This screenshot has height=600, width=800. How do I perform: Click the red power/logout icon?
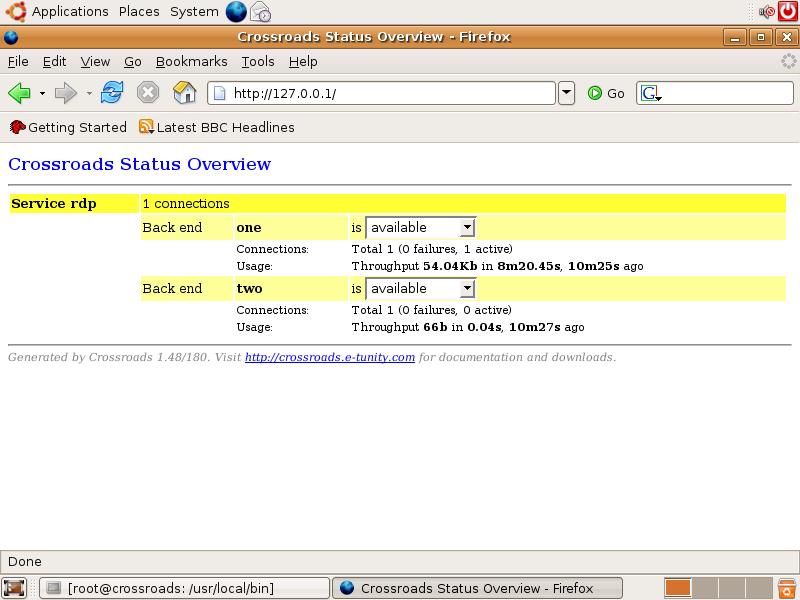pos(788,11)
